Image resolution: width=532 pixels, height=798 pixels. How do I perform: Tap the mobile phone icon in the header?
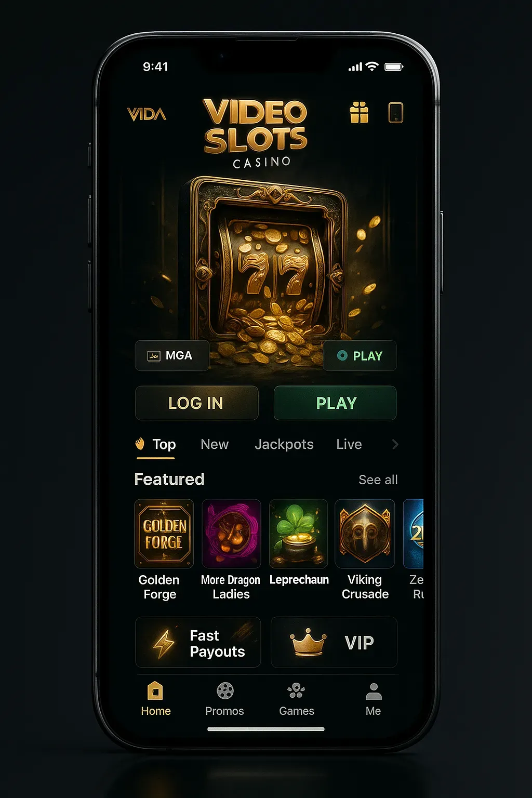click(396, 113)
